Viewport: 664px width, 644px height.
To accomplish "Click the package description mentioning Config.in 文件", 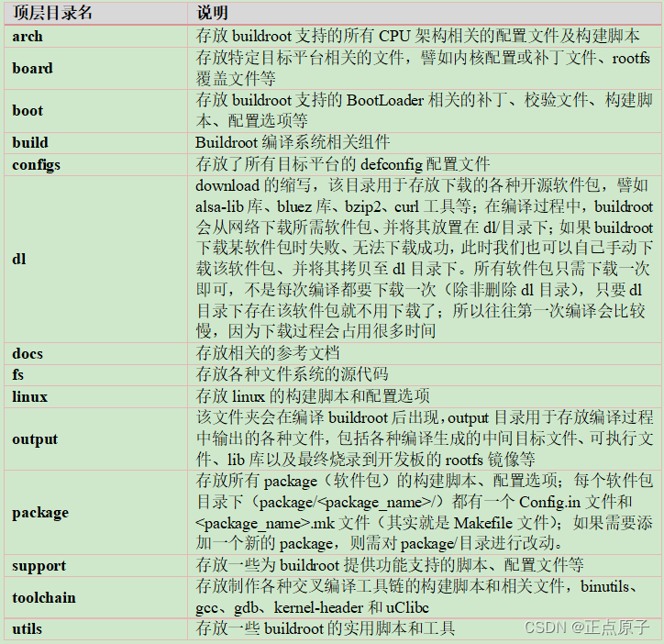I will click(425, 512).
